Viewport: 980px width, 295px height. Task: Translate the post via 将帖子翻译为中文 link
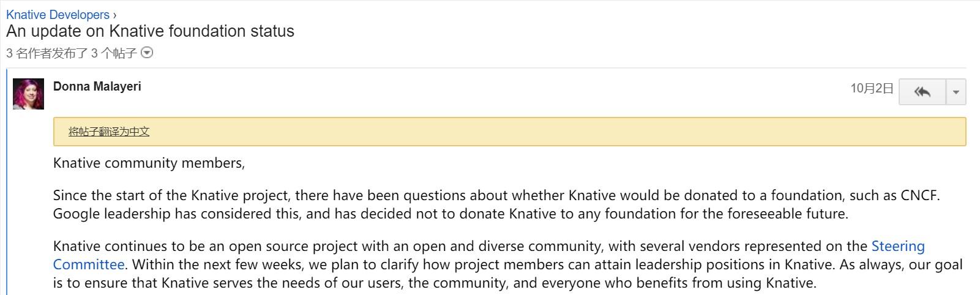(x=109, y=132)
